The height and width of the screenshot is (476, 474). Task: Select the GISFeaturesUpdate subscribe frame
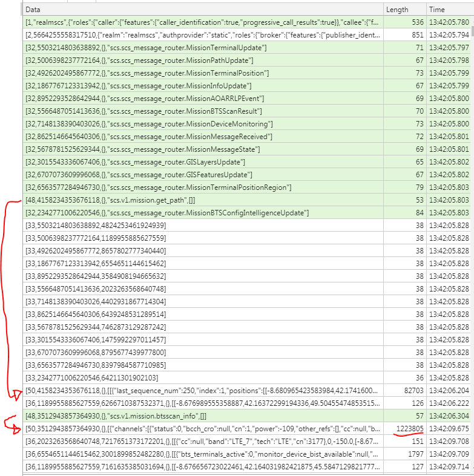point(246,175)
